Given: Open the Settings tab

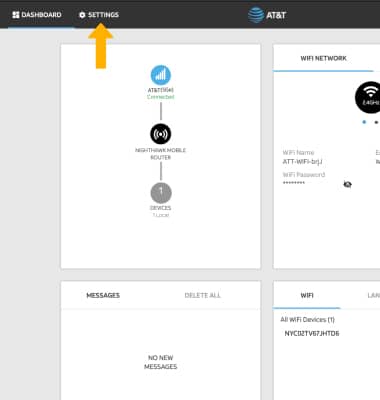Looking at the screenshot, I should pos(99,15).
